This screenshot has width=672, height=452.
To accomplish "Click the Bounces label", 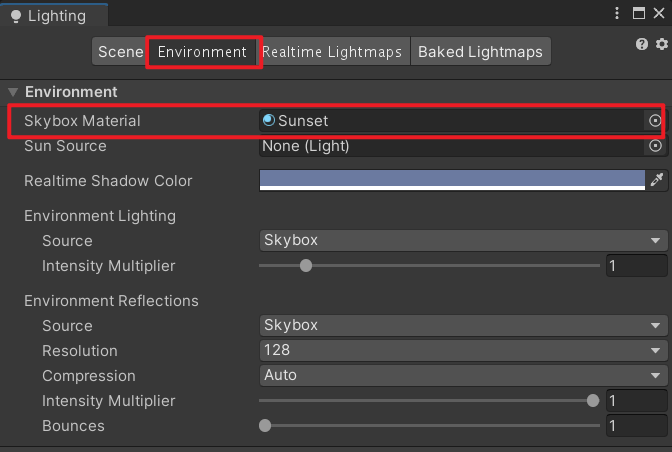I will coord(73,426).
